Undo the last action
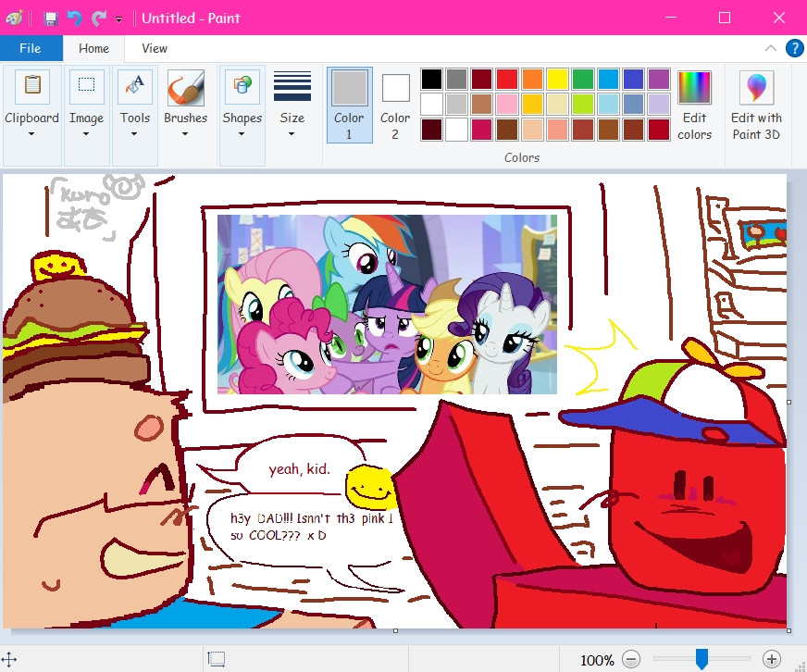Viewport: 807px width, 672px height. pos(75,19)
